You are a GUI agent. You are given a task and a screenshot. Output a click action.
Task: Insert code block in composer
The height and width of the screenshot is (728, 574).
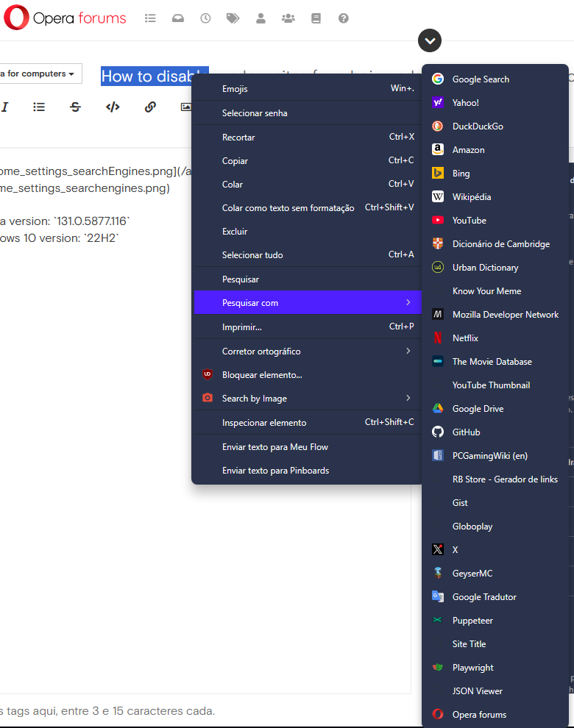pos(113,107)
